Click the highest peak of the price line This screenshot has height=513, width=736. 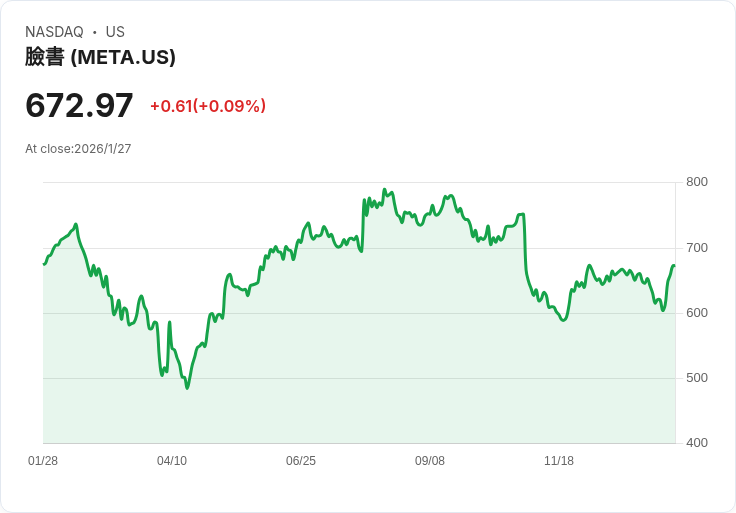(385, 189)
